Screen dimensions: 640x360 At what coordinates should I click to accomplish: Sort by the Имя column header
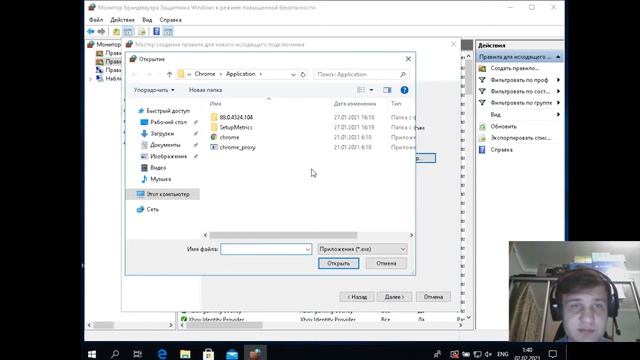pos(215,104)
